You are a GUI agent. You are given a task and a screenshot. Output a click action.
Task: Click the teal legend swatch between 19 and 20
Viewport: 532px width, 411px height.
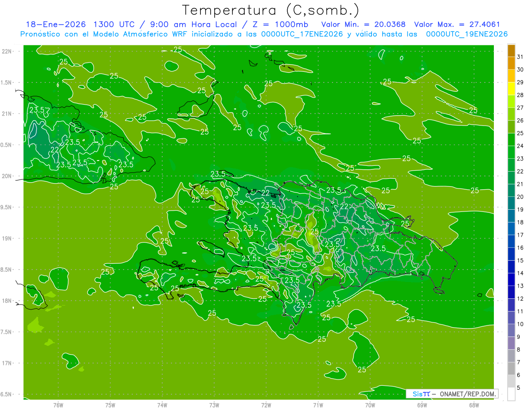point(511,203)
